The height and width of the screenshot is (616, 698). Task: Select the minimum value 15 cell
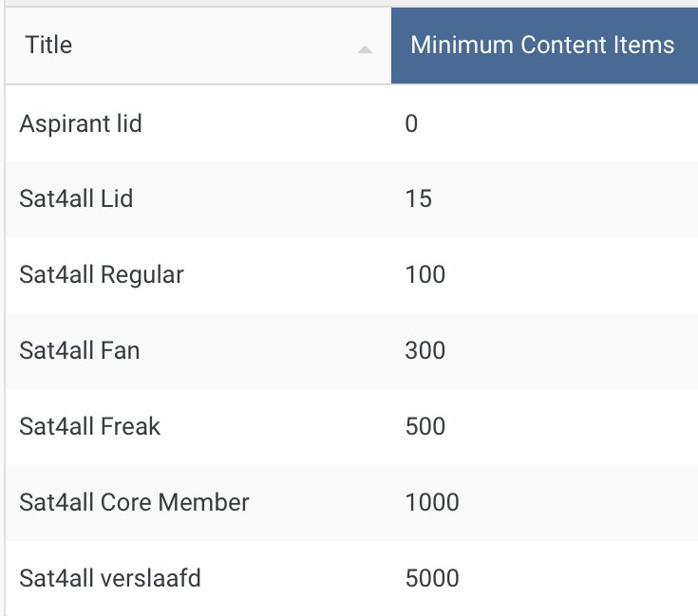pos(418,198)
